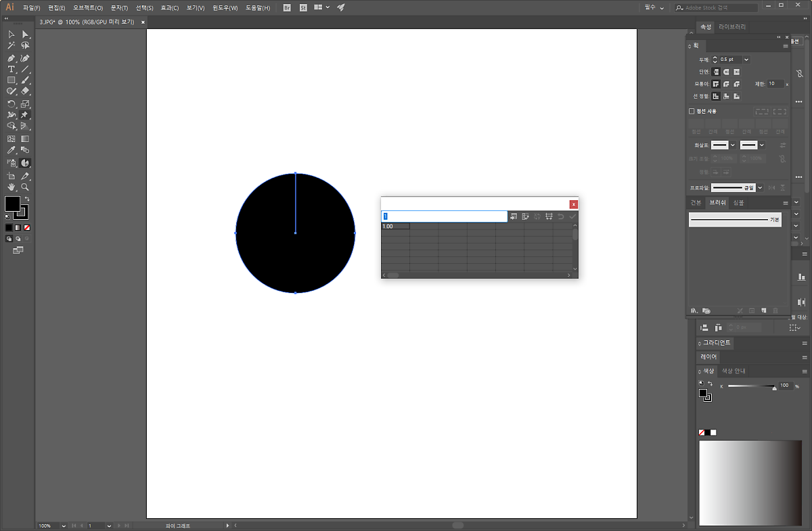The width and height of the screenshot is (812, 531).
Task: Switch to the 라이브러리 tab
Action: [732, 27]
